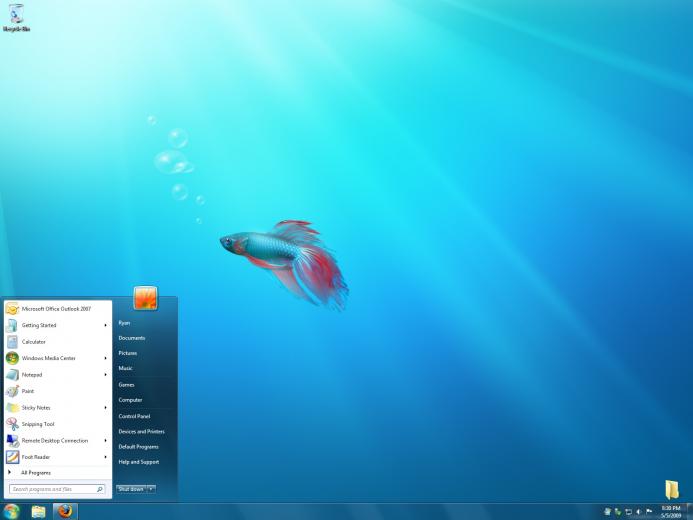Open Computer from Start menu

point(130,400)
